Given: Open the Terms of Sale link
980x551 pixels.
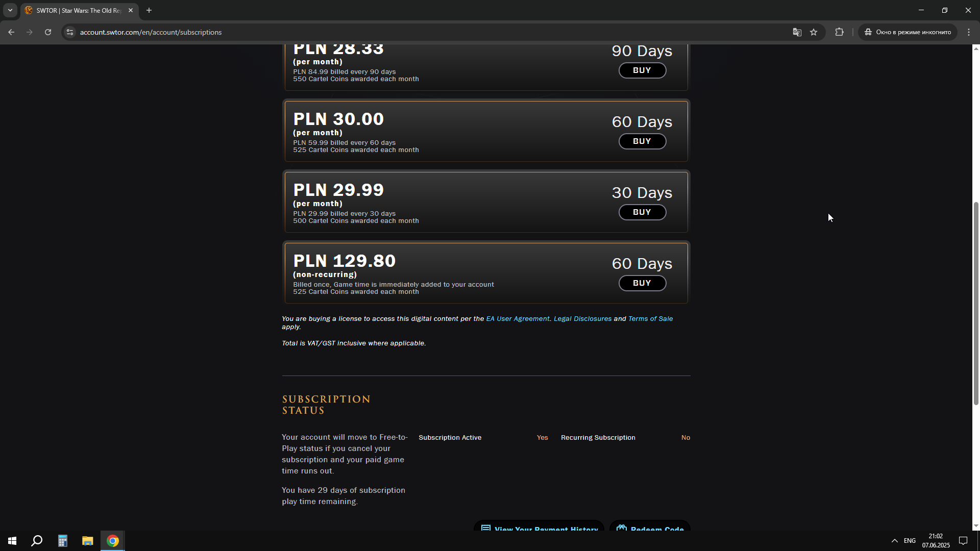Looking at the screenshot, I should (x=650, y=319).
